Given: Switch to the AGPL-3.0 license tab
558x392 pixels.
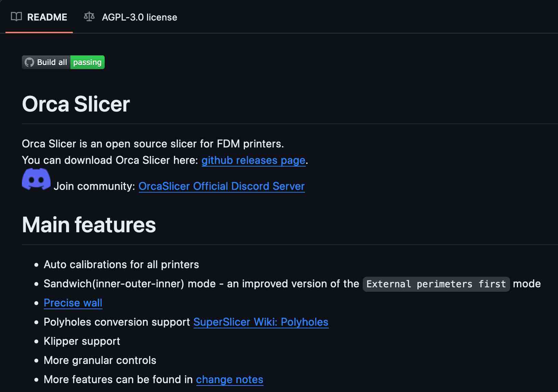Looking at the screenshot, I should (139, 17).
